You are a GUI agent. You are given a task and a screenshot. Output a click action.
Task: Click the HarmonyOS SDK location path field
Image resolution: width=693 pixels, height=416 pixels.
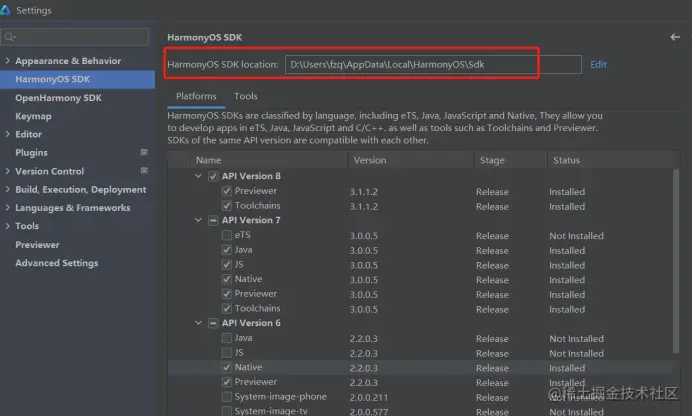click(433, 65)
